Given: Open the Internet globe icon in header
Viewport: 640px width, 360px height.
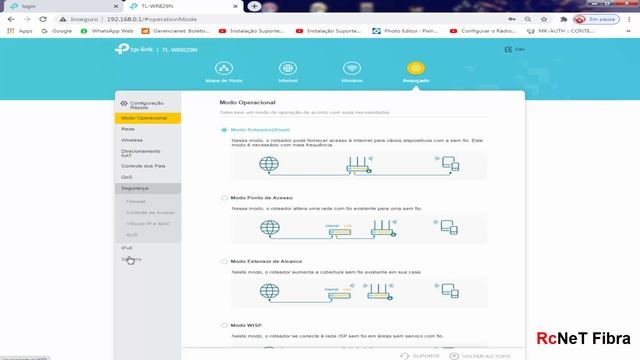Looking at the screenshot, I should [288, 68].
